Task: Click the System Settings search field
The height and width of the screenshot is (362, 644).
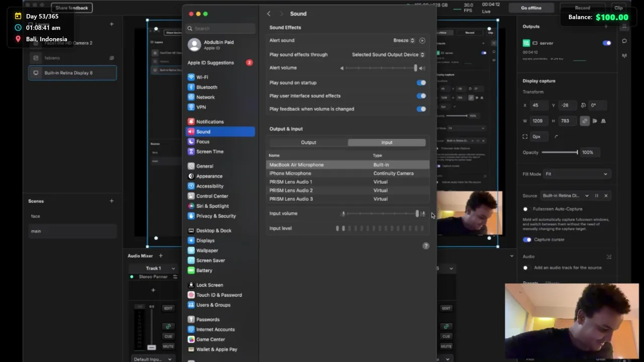Action: tap(220, 29)
